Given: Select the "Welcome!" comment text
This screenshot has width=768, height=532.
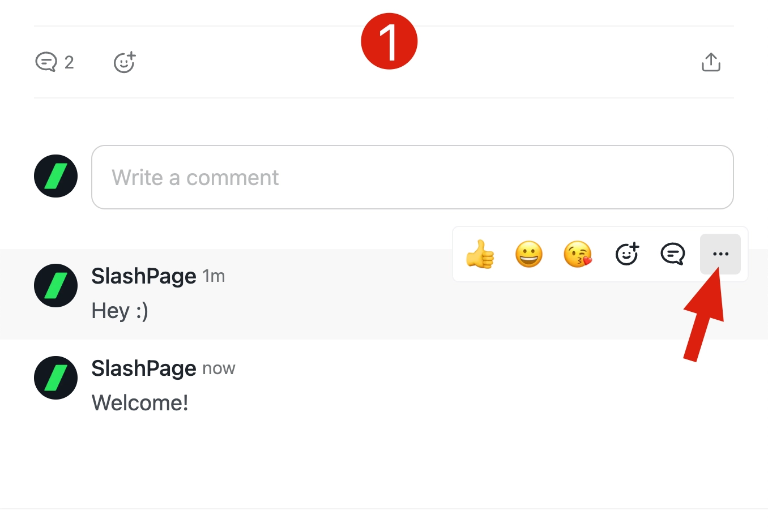Looking at the screenshot, I should (140, 403).
